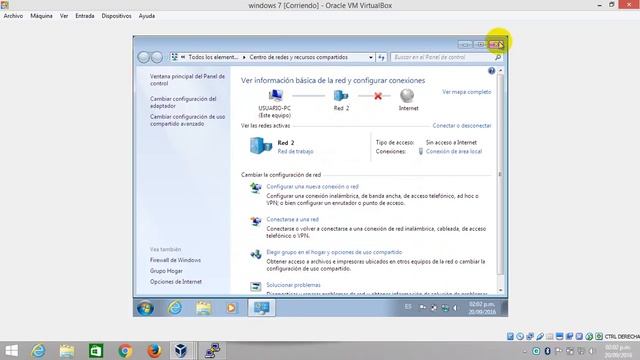Click keyboard capture indicator beside CTRL DERECHA

coord(599,336)
